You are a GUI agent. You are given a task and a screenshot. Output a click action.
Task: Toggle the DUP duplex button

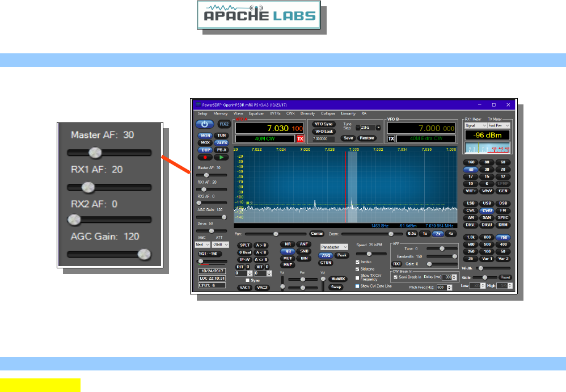point(205,150)
